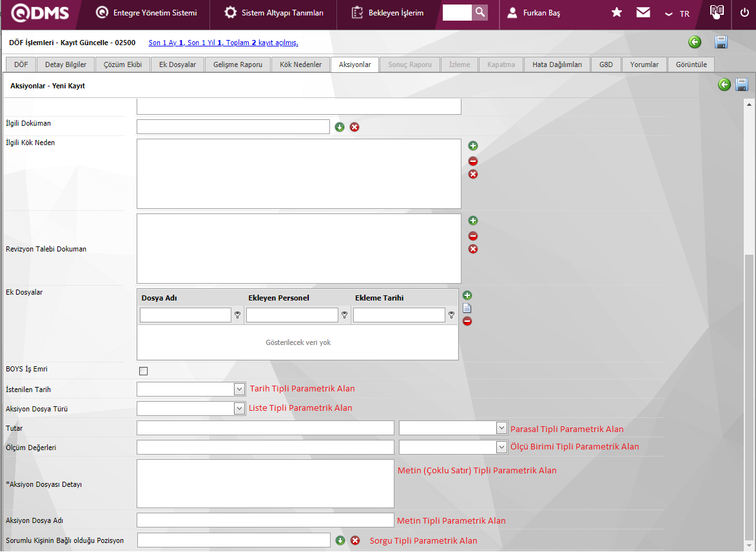Screen dimensions: 756x552
Task: Click the search magnifier button in header
Action: pyautogui.click(x=480, y=12)
